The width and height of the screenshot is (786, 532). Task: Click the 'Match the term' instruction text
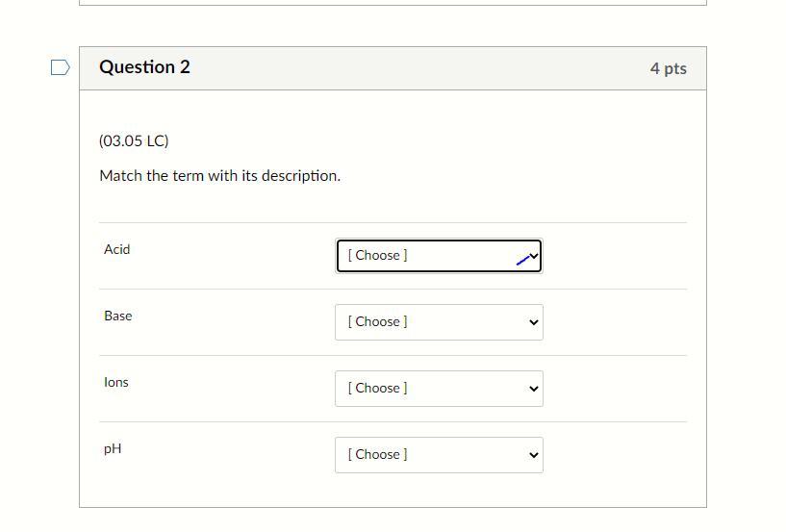click(x=219, y=175)
